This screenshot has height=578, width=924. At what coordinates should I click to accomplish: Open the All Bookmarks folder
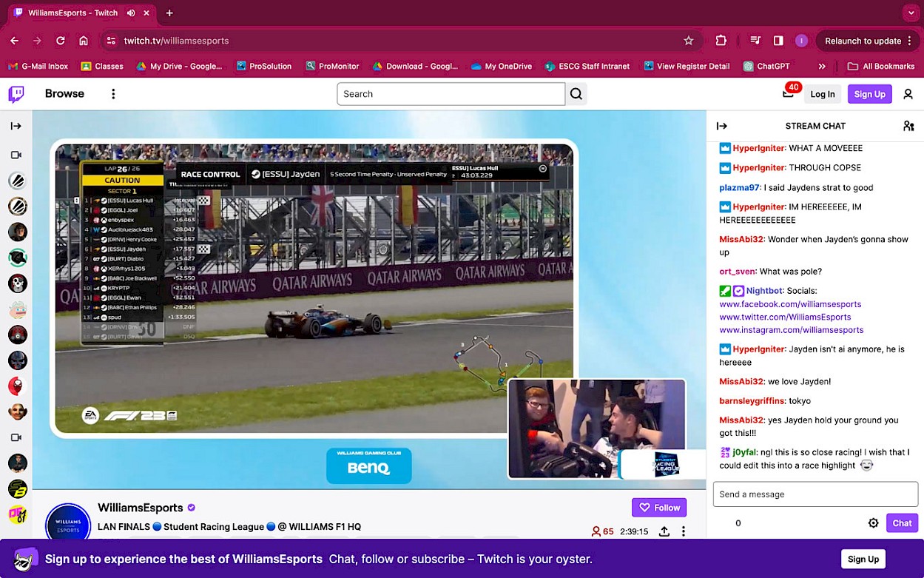[x=881, y=66]
